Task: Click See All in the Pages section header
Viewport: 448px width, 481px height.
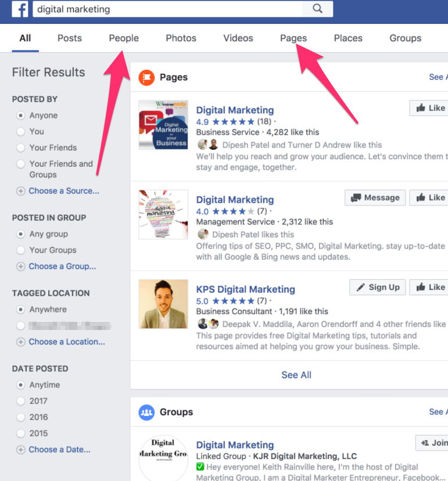Action: 438,77
